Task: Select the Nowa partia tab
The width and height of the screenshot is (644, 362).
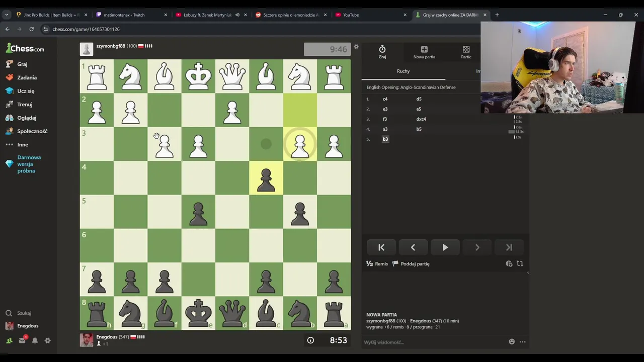Action: [x=424, y=52]
